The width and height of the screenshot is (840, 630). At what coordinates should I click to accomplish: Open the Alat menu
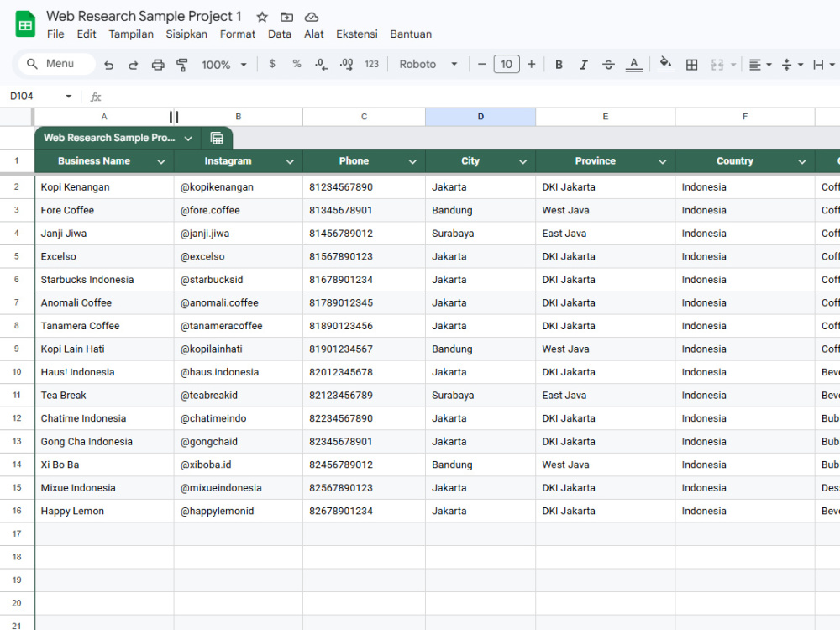click(x=314, y=34)
